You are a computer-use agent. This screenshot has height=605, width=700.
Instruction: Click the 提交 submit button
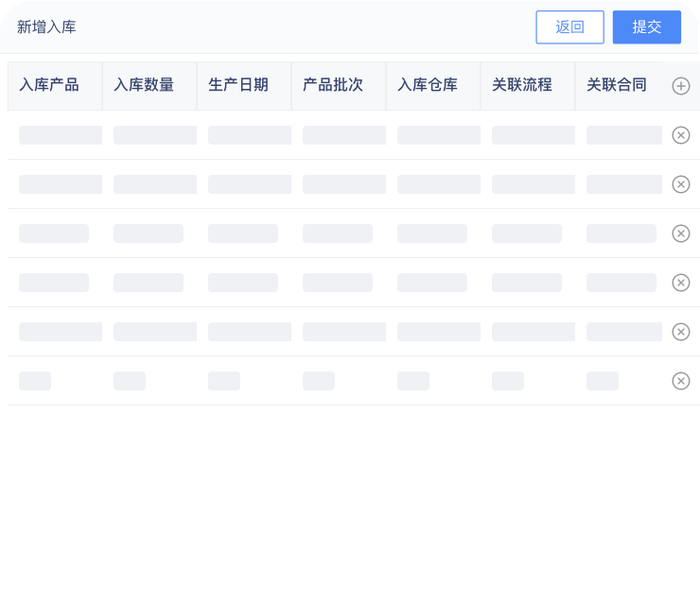[x=646, y=27]
